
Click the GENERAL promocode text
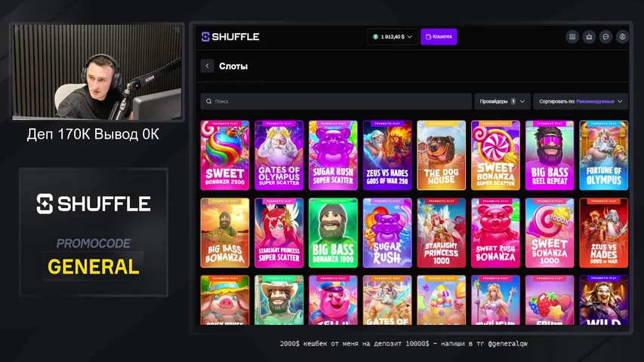(94, 267)
